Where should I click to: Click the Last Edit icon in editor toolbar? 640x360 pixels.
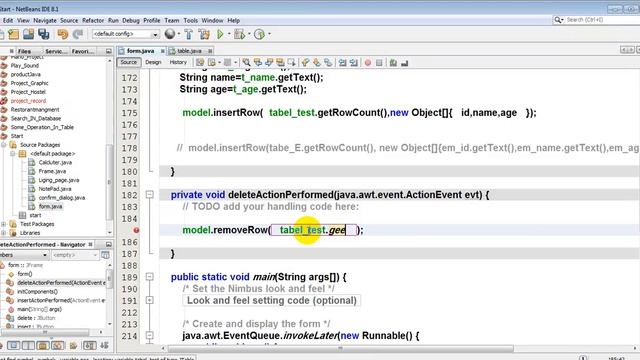pos(200,62)
